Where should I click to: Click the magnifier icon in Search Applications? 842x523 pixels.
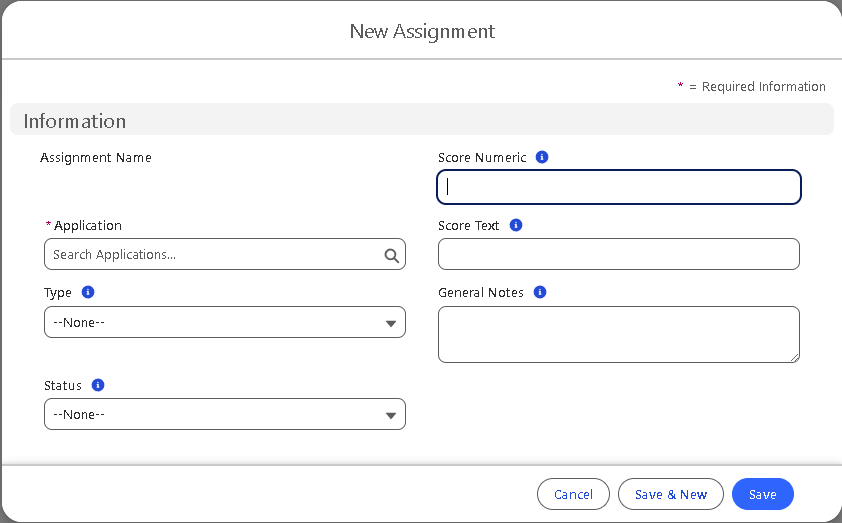(391, 255)
